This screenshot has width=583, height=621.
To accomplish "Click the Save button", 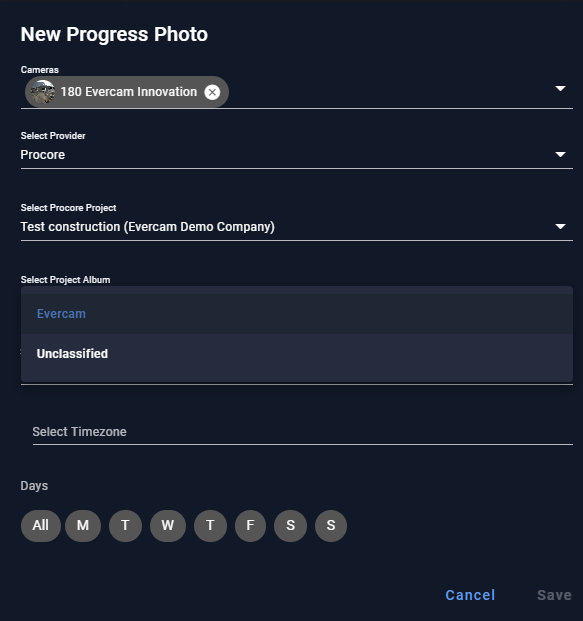I will (x=554, y=595).
